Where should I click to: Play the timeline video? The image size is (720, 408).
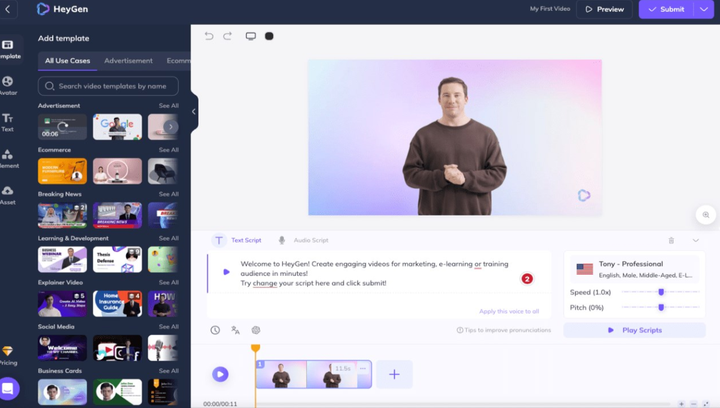click(220, 374)
